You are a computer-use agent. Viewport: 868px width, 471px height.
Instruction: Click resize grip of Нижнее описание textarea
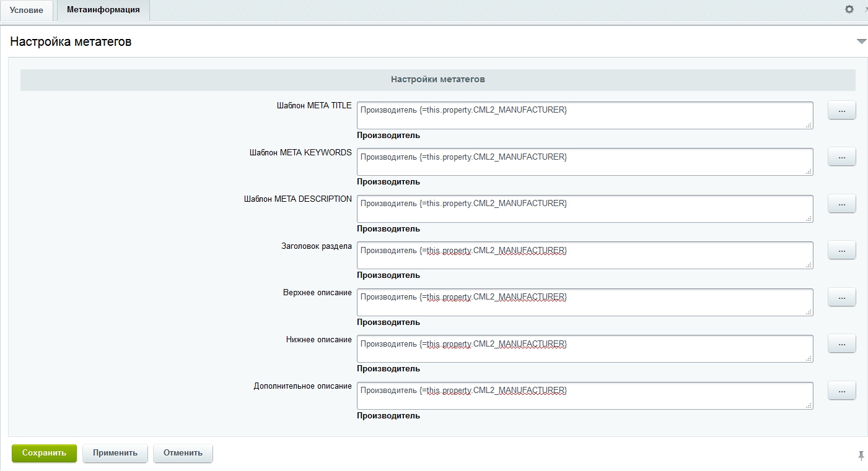809,358
